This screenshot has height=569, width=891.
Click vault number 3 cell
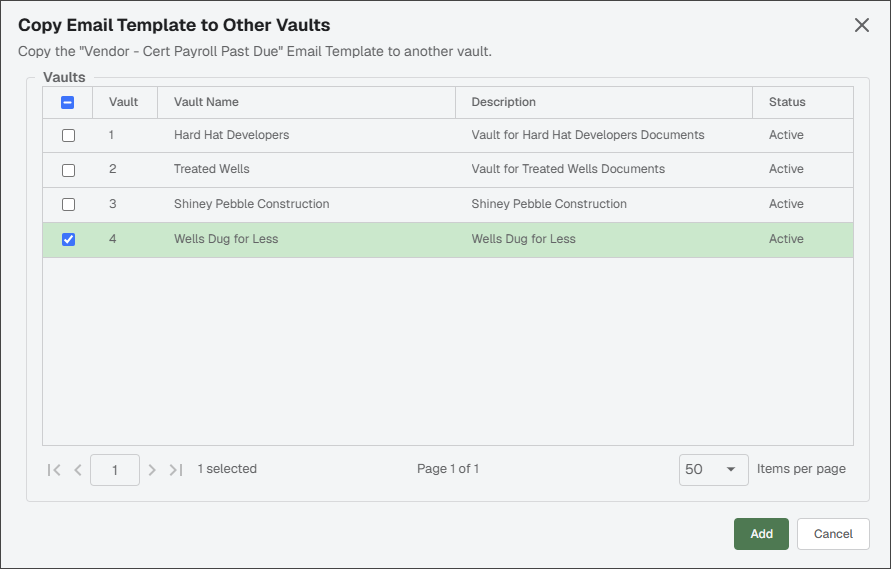(124, 204)
